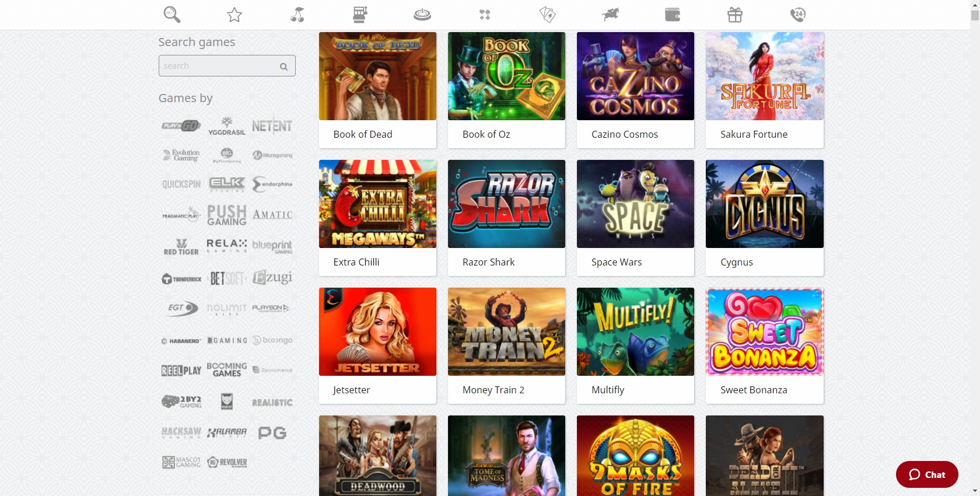Filter games by Thunderkick logo
The width and height of the screenshot is (980, 496).
[x=181, y=279]
